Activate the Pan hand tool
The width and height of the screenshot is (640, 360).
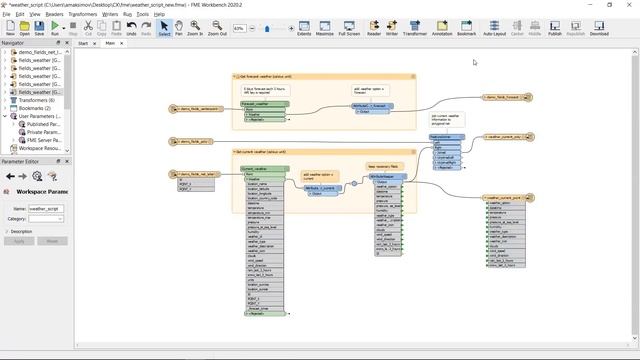pyautogui.click(x=179, y=28)
